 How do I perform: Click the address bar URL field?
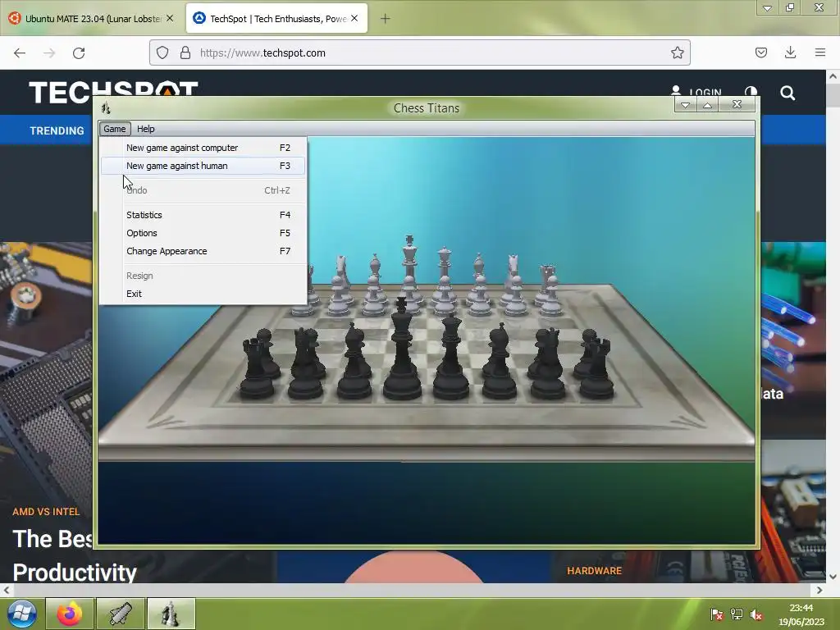click(418, 52)
